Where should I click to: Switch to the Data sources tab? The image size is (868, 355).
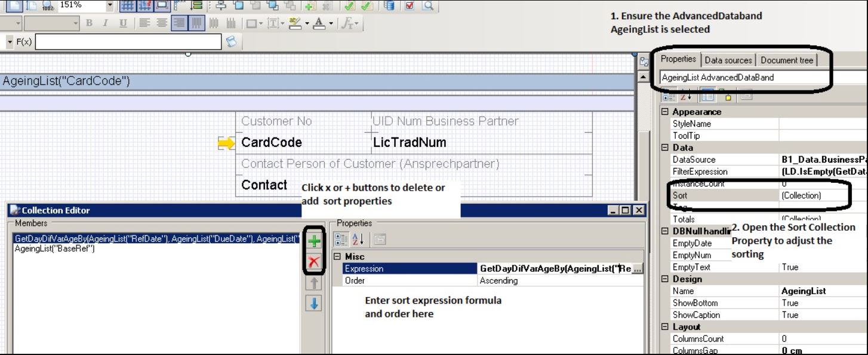(x=728, y=60)
